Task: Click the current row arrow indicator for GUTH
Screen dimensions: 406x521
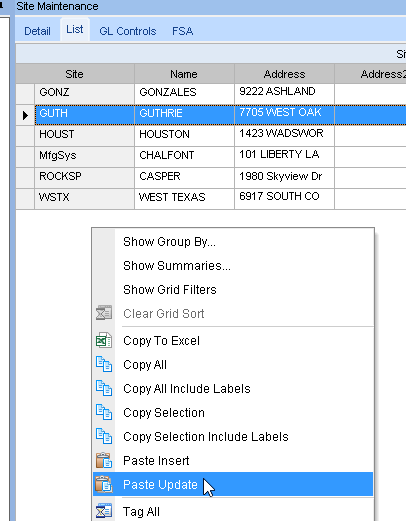Action: [x=25, y=115]
